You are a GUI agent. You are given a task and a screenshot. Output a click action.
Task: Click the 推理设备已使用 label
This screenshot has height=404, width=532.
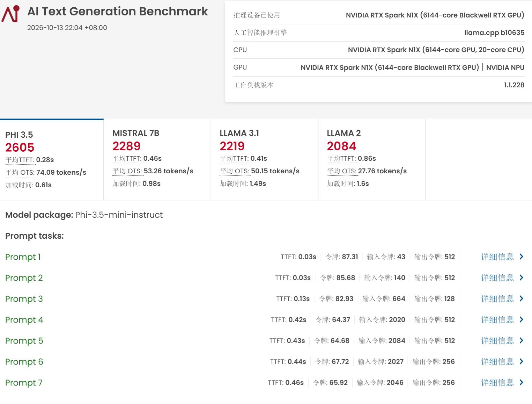[257, 15]
